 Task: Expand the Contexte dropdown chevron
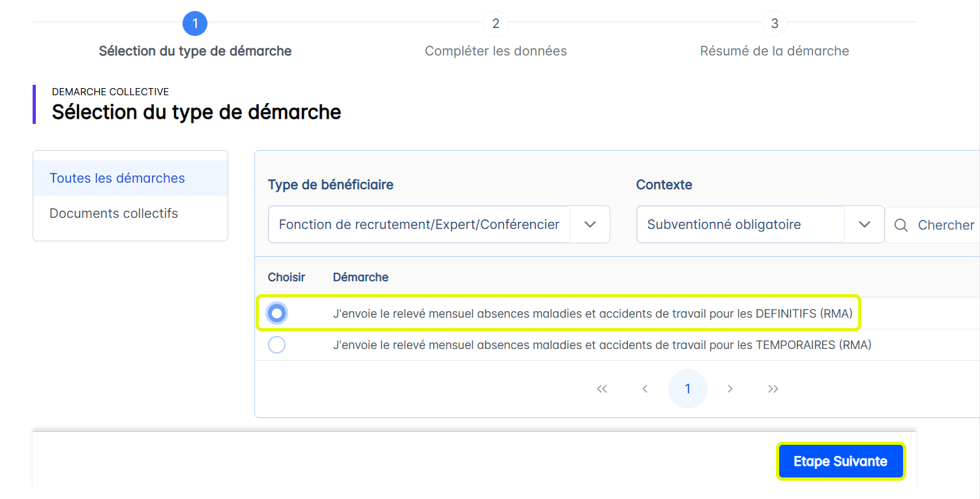tap(865, 224)
